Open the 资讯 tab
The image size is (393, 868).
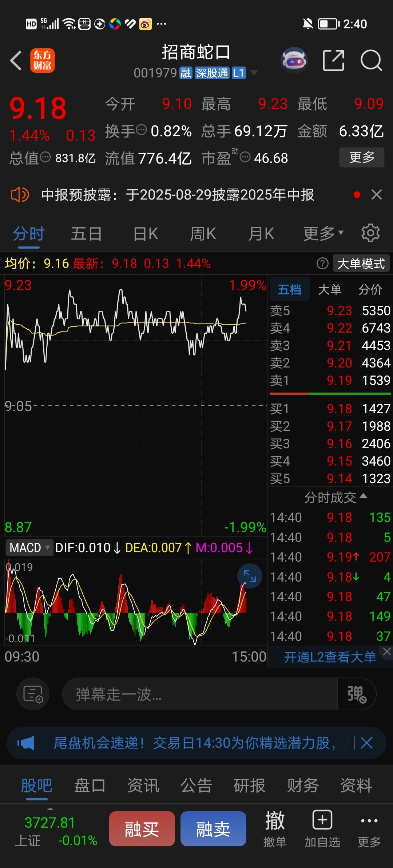[x=143, y=785]
